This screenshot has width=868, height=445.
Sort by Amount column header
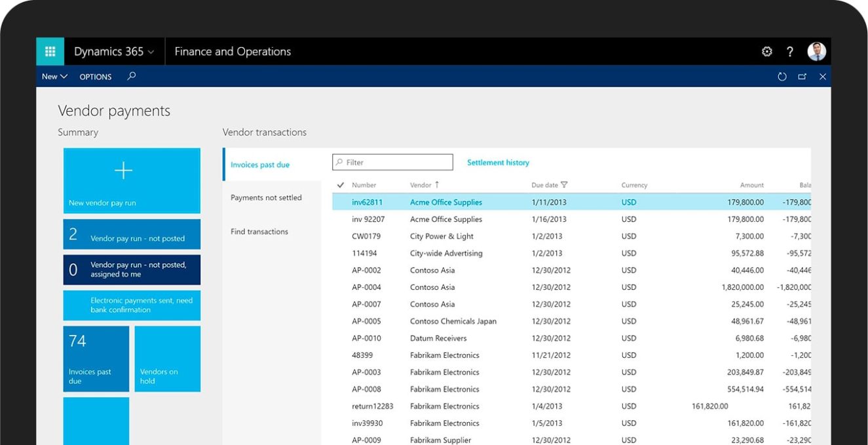tap(752, 185)
